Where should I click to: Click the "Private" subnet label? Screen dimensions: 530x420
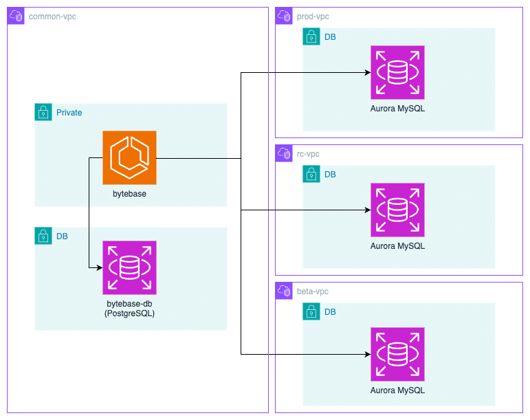pos(69,113)
